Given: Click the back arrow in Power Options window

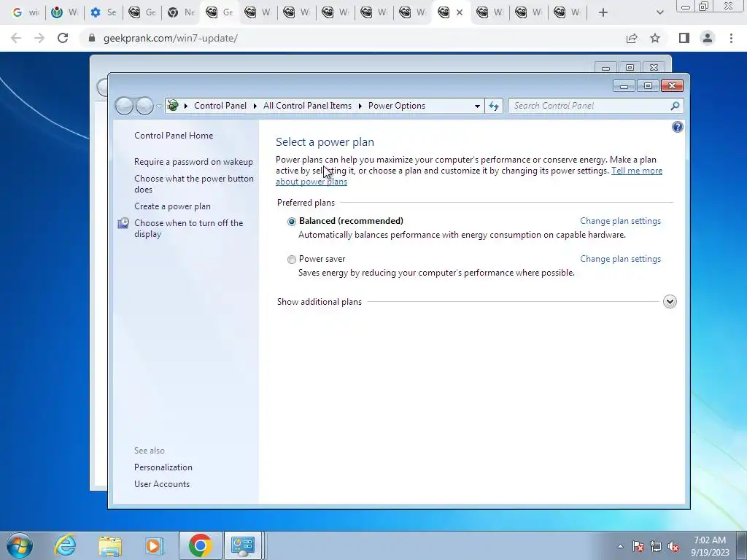Looking at the screenshot, I should pos(124,106).
